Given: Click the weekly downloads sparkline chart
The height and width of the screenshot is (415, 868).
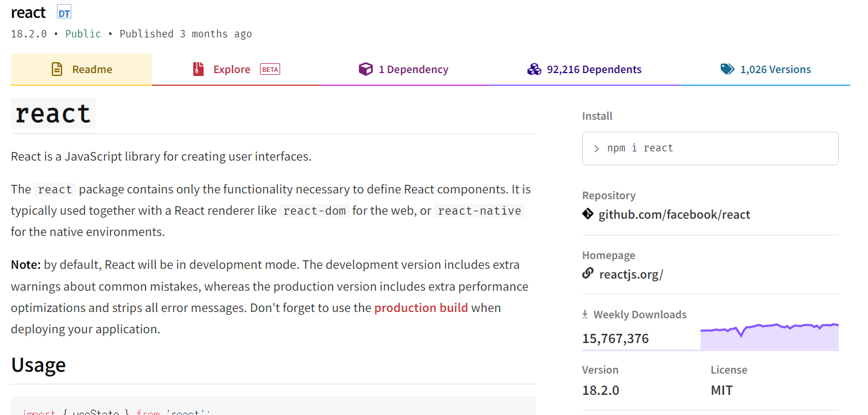Looking at the screenshot, I should coord(769,337).
